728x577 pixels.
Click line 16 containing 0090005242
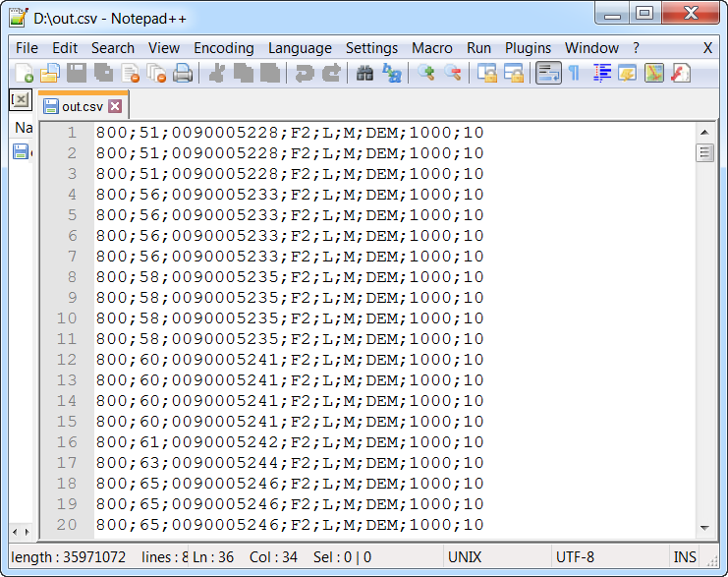(x=290, y=442)
